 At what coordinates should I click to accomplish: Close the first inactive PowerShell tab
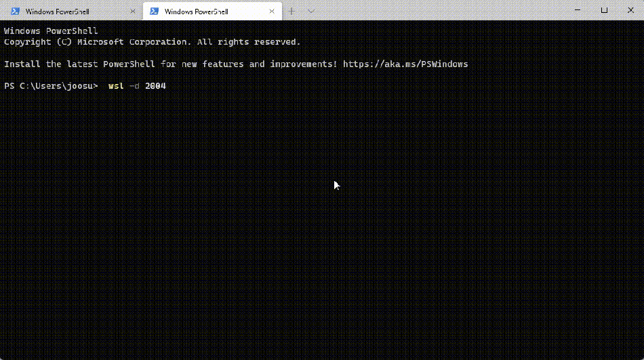click(132, 12)
